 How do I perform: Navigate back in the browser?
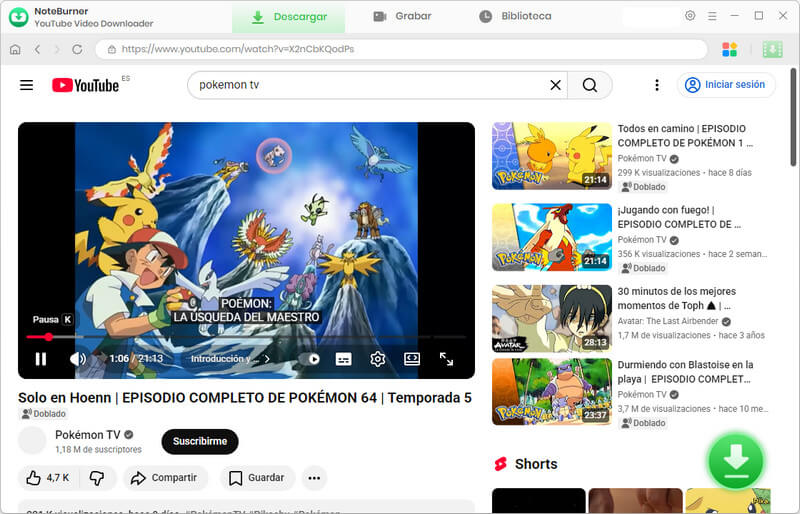(x=37, y=50)
